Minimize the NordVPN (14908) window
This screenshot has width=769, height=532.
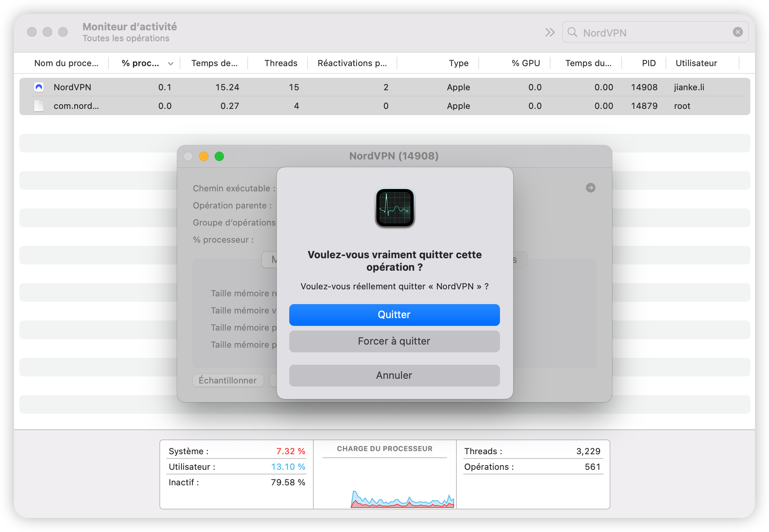(x=204, y=156)
